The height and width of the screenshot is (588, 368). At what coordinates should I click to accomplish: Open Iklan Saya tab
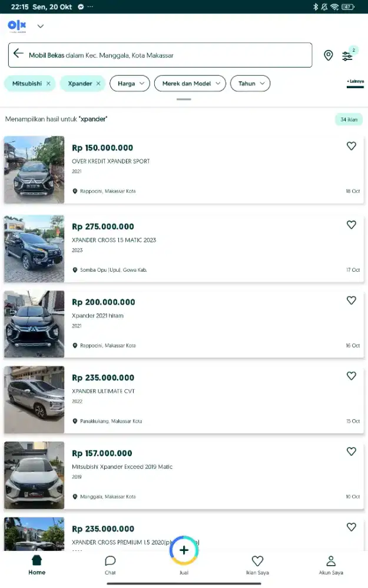(x=257, y=564)
